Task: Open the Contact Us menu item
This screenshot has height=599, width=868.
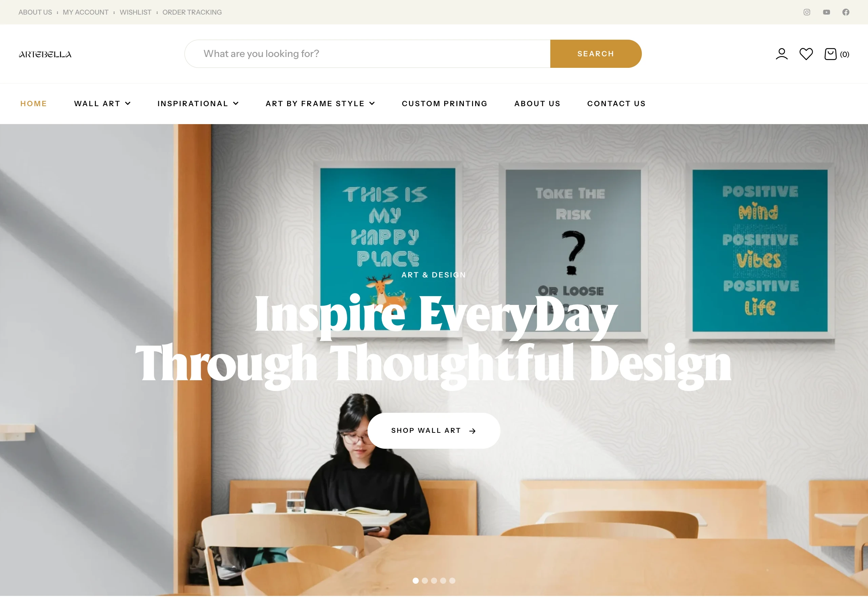Action: click(x=616, y=103)
